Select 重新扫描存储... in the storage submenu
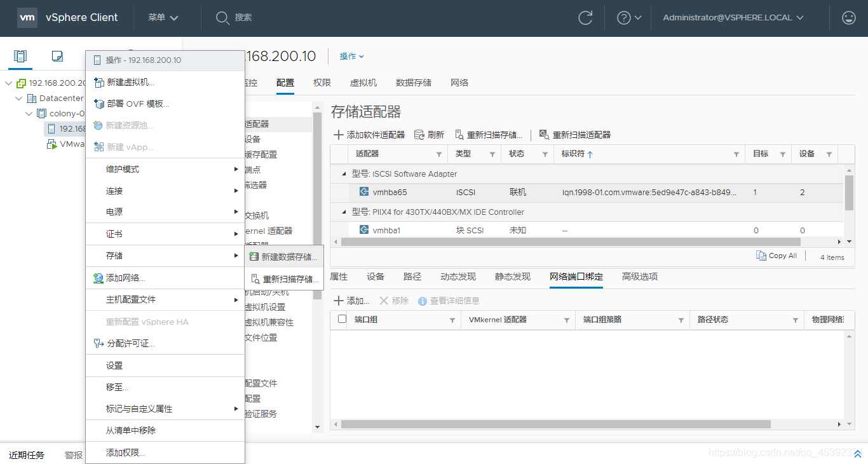This screenshot has width=868, height=464. pos(284,279)
